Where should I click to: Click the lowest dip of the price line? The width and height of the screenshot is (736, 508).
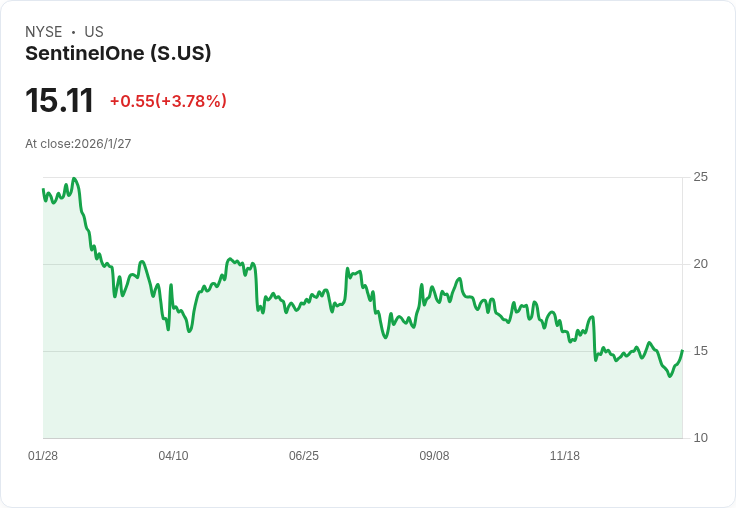pyautogui.click(x=670, y=375)
